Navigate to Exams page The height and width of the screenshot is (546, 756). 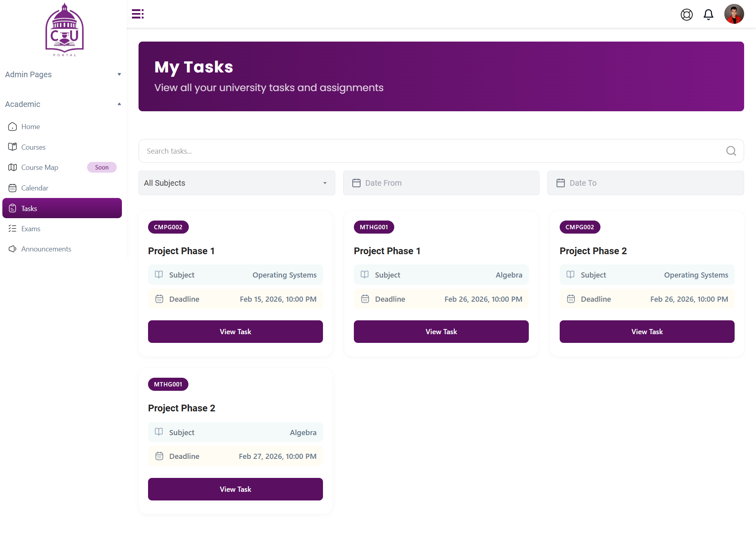click(30, 229)
